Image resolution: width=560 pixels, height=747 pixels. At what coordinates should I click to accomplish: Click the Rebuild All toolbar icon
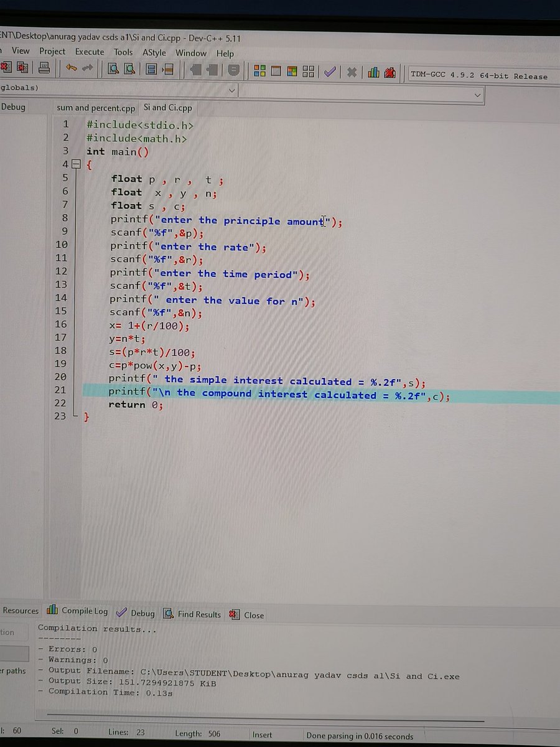(308, 72)
